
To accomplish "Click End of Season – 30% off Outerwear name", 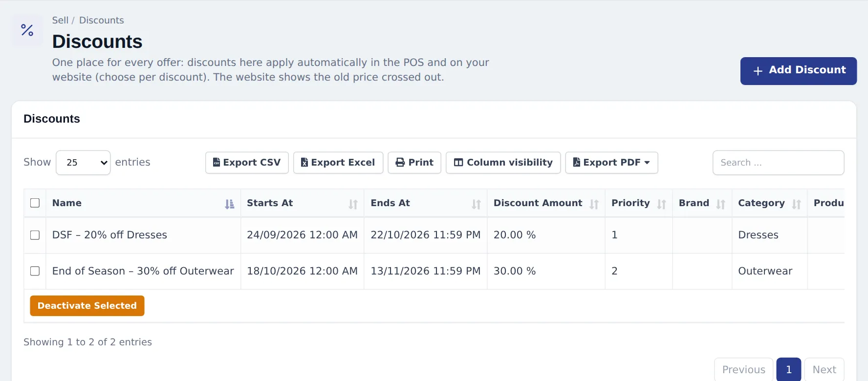I will click(143, 271).
